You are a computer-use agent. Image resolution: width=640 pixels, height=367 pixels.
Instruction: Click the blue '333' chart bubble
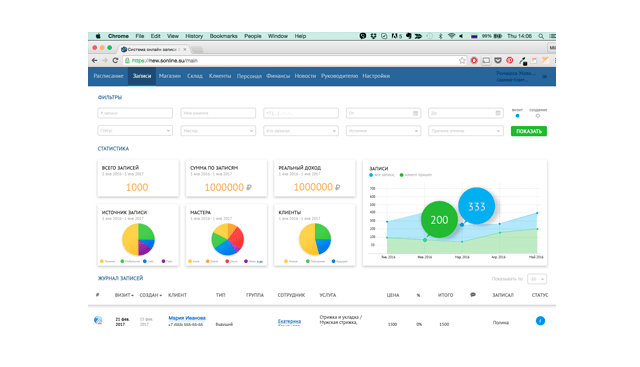pos(476,206)
